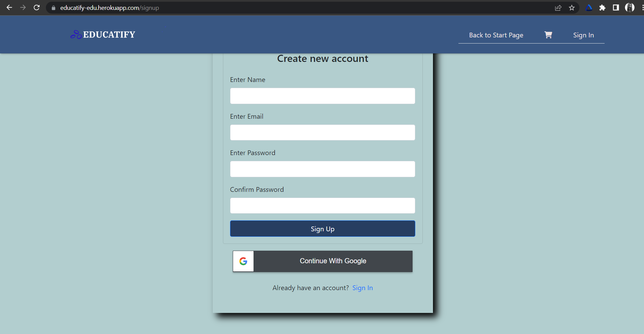
Task: Open Sign In from the top navigation
Action: [583, 35]
